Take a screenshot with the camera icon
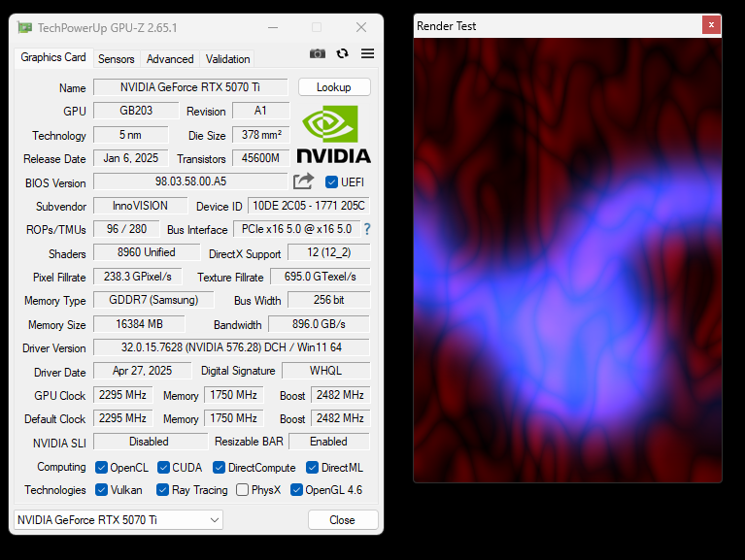This screenshot has height=560, width=745. 318,53
